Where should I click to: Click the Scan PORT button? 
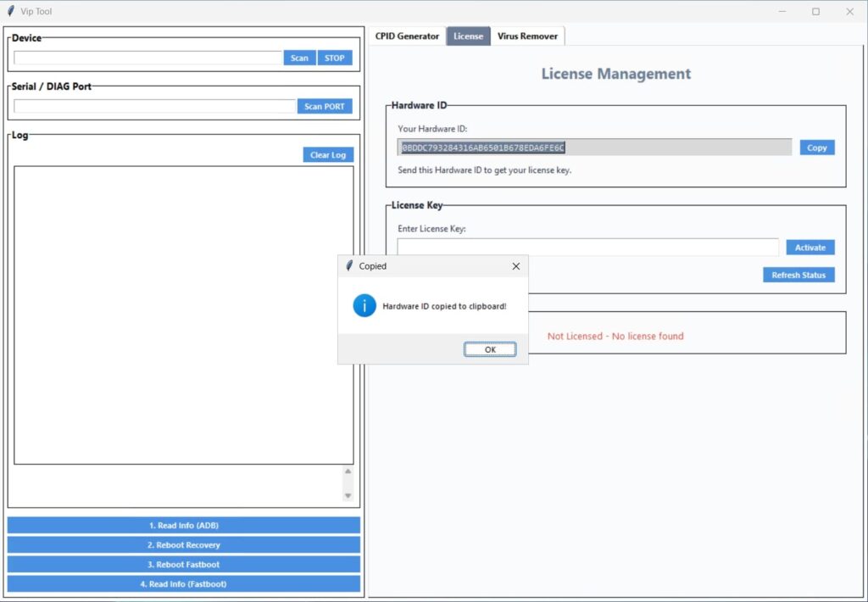[x=325, y=107]
